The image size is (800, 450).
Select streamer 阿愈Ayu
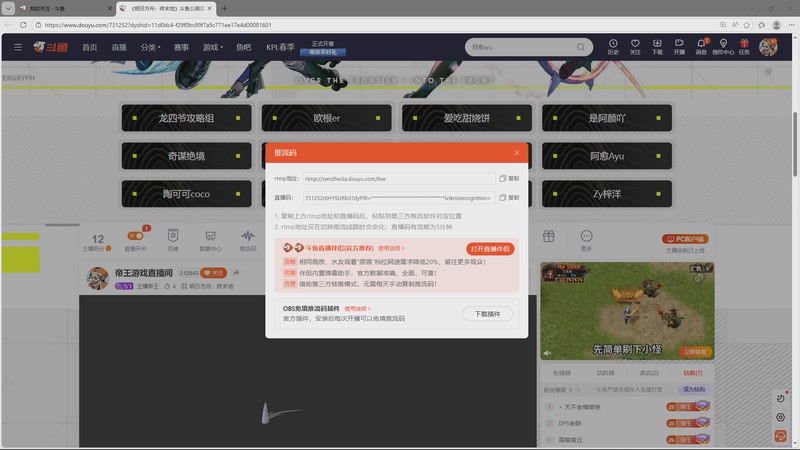[607, 156]
